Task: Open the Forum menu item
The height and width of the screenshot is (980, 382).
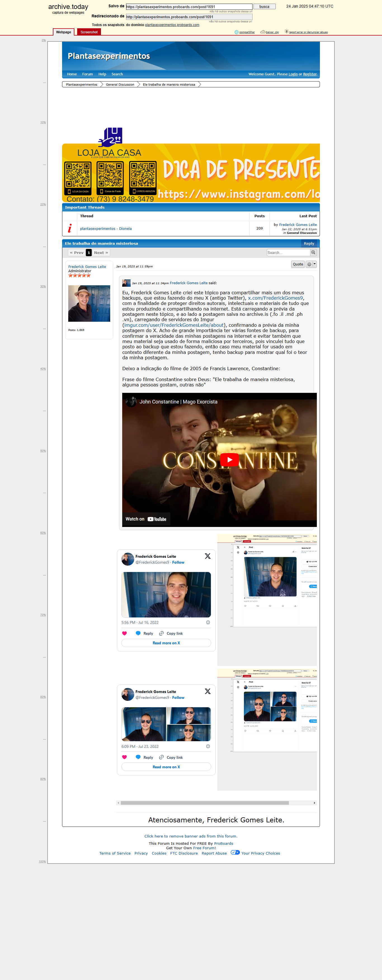Action: click(88, 74)
